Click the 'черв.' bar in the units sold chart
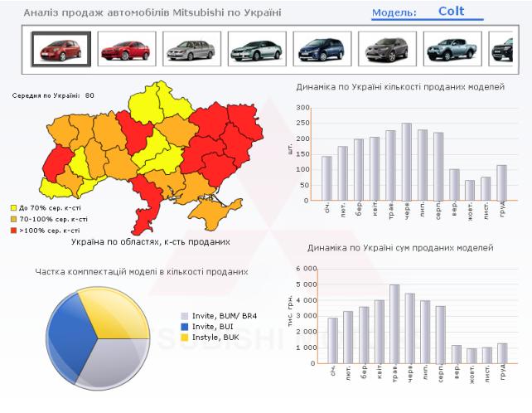The height and width of the screenshot is (413, 532). (x=407, y=162)
